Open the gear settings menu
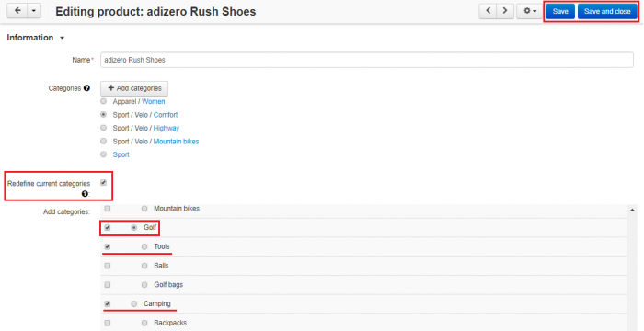 pyautogui.click(x=530, y=11)
